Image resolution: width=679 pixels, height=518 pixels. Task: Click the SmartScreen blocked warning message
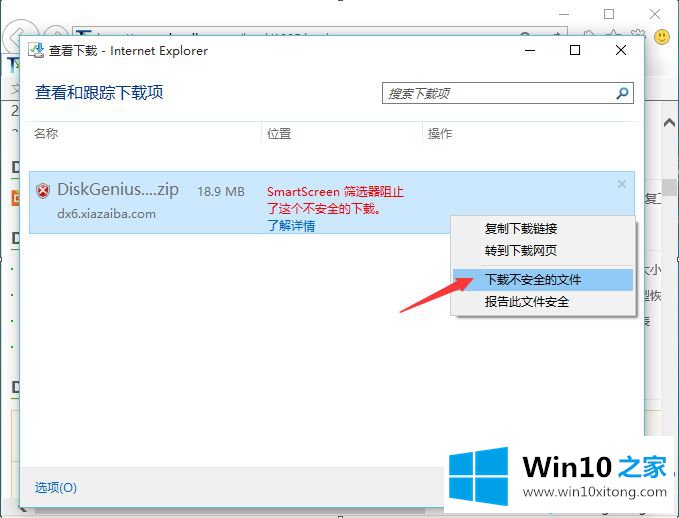[x=335, y=200]
